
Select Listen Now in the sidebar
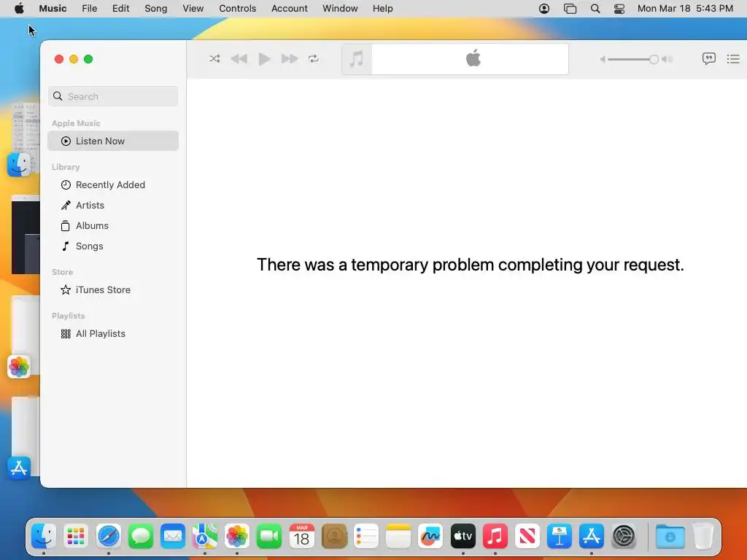pyautogui.click(x=113, y=141)
